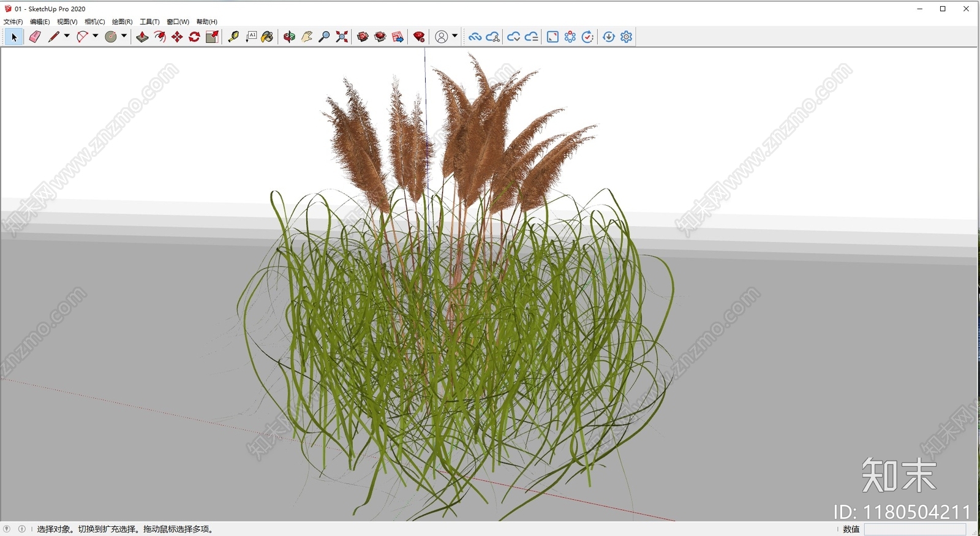Viewport: 980px width, 536px height.
Task: Click the square frame toolbar icon
Action: click(x=552, y=37)
